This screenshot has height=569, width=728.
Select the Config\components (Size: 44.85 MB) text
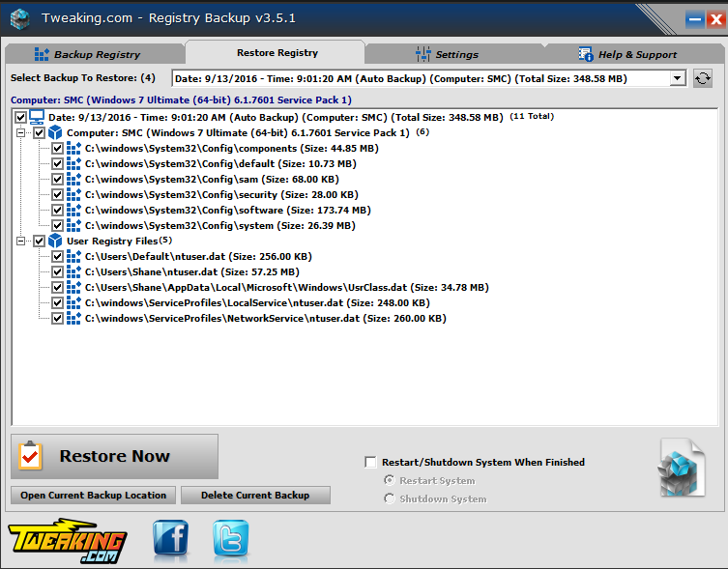(x=232, y=149)
